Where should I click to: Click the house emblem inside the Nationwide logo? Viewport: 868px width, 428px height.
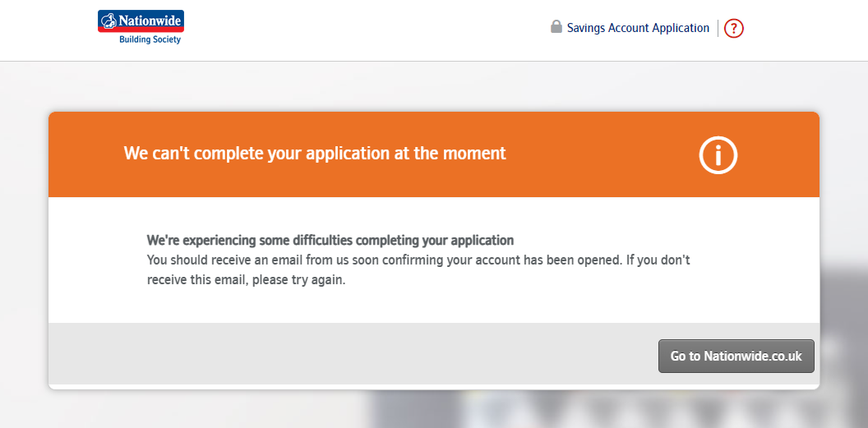click(108, 21)
